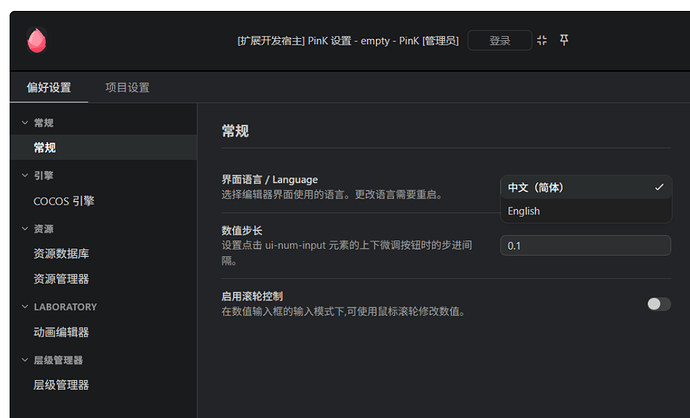Click the 数值步长 setting label
Viewport: 690px width, 418px height.
242,231
